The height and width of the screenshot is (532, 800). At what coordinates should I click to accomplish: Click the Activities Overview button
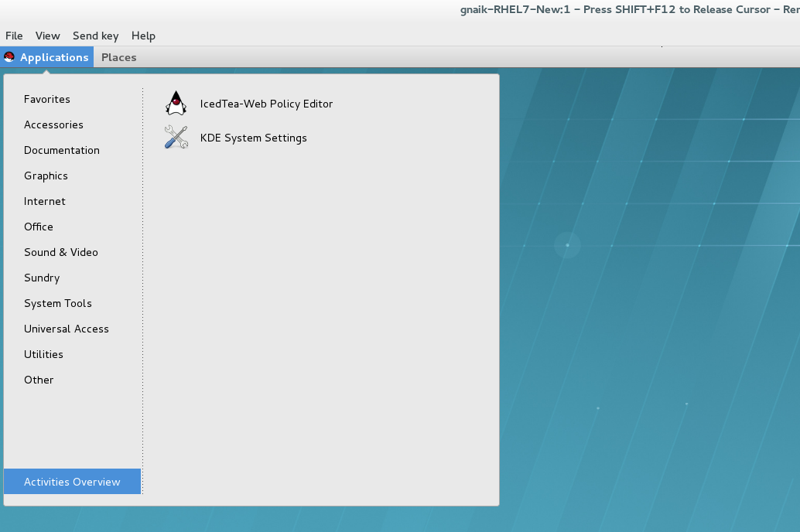point(72,481)
